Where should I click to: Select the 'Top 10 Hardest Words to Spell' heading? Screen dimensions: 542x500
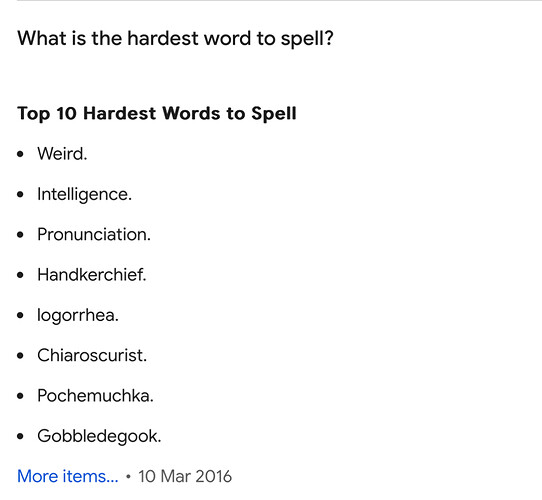point(157,113)
